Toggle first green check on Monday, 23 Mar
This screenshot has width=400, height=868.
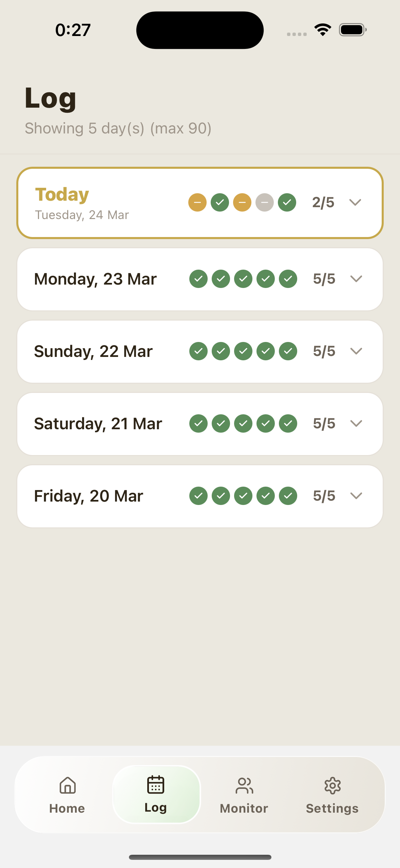tap(198, 279)
